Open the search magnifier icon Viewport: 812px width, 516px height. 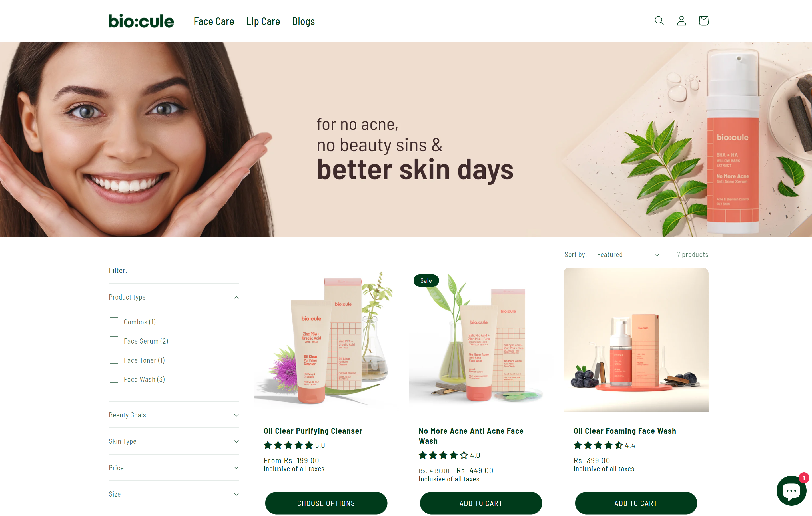point(659,21)
